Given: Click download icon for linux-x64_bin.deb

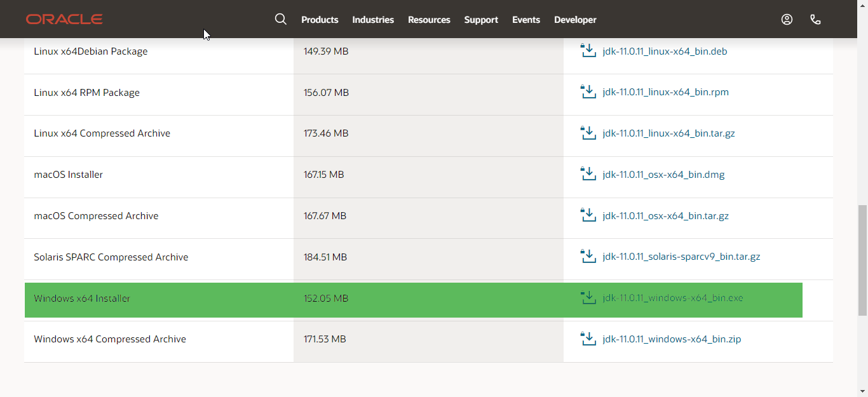Looking at the screenshot, I should (x=588, y=50).
